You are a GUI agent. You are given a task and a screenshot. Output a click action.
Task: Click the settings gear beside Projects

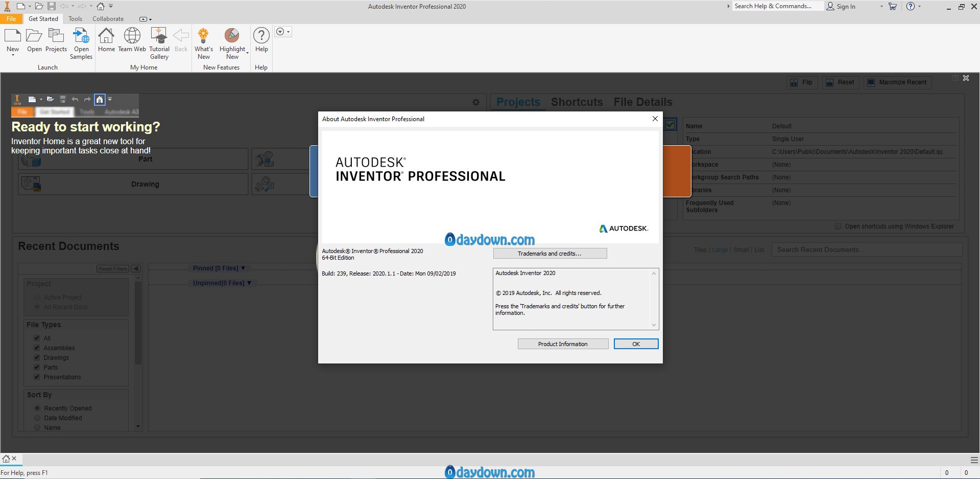[x=476, y=102]
